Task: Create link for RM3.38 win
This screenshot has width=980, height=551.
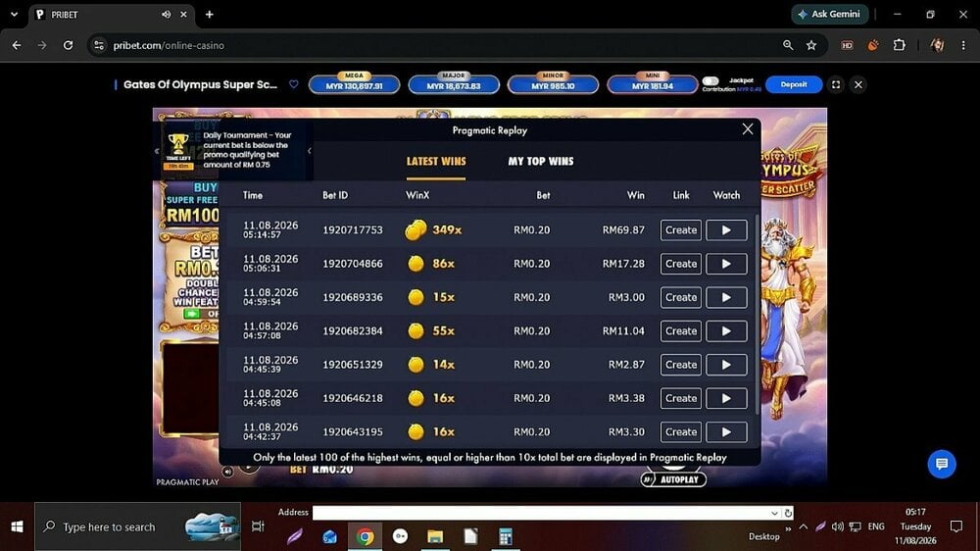Action: [x=681, y=398]
